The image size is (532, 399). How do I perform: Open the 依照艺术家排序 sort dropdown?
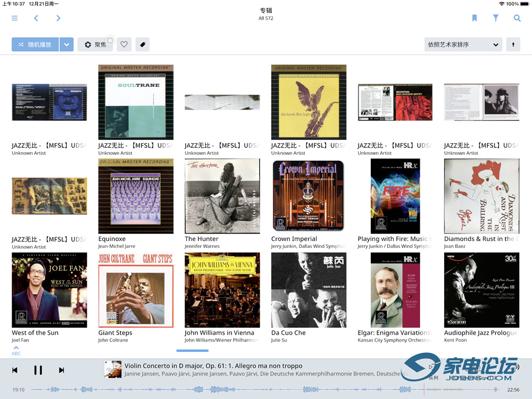pyautogui.click(x=463, y=45)
